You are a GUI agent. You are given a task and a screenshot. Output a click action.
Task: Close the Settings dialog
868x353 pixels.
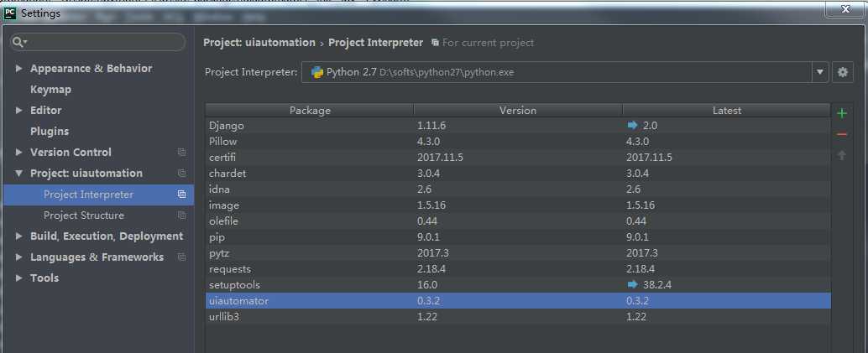[x=845, y=9]
